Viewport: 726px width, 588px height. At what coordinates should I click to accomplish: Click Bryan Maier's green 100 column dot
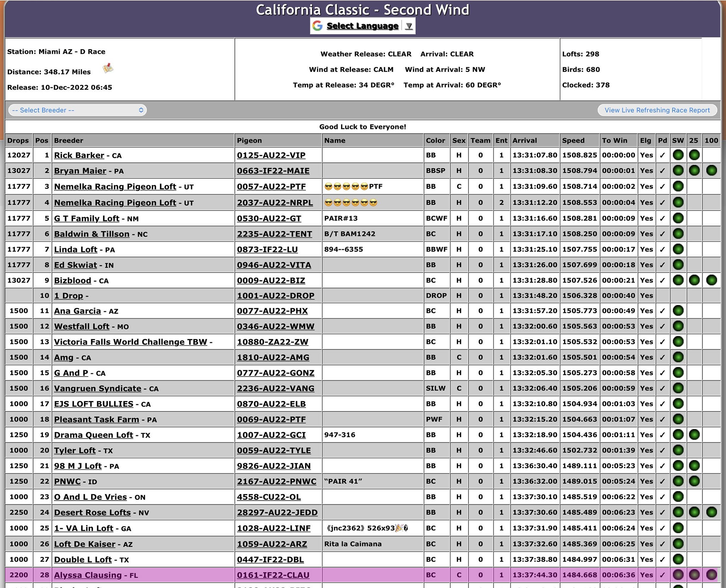pyautogui.click(x=711, y=171)
